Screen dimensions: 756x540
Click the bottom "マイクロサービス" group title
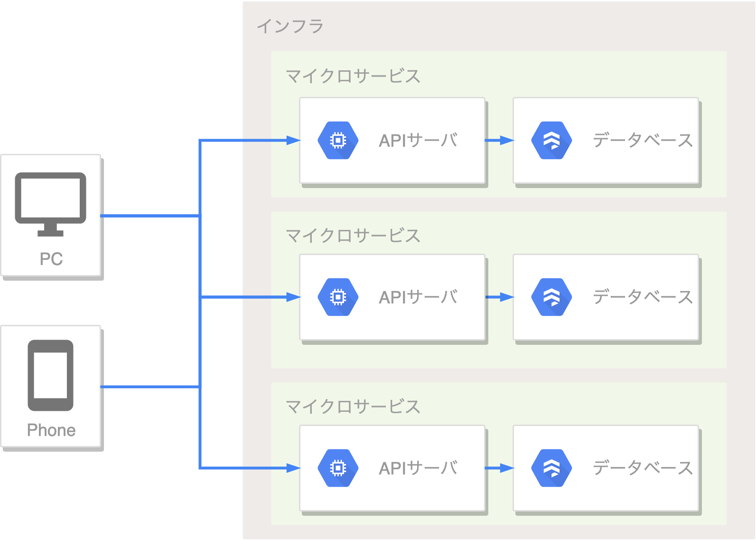353,407
